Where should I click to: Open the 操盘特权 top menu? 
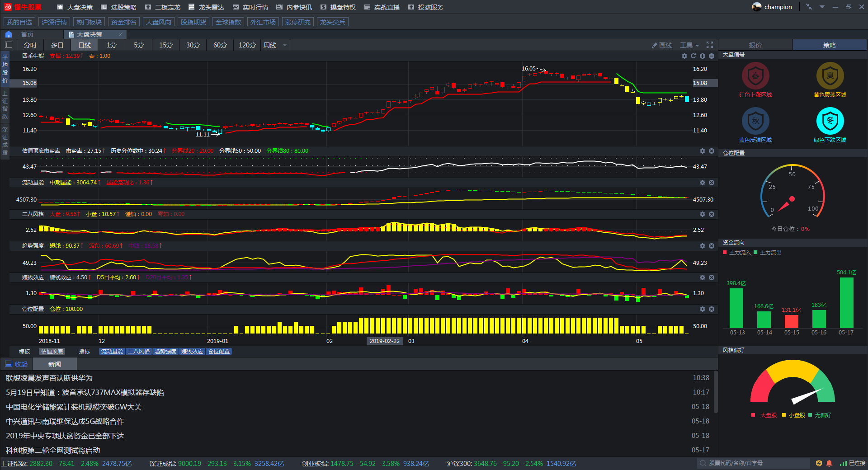point(338,7)
